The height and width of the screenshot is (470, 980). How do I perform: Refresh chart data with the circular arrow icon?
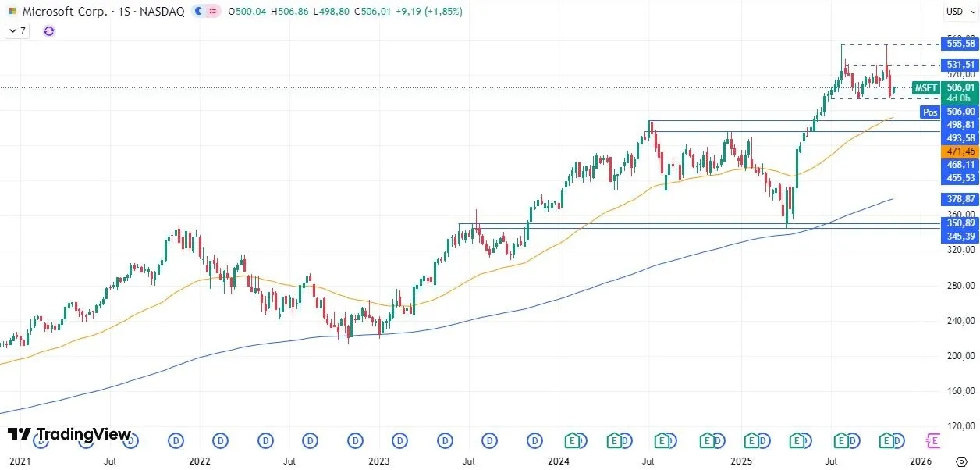(48, 30)
